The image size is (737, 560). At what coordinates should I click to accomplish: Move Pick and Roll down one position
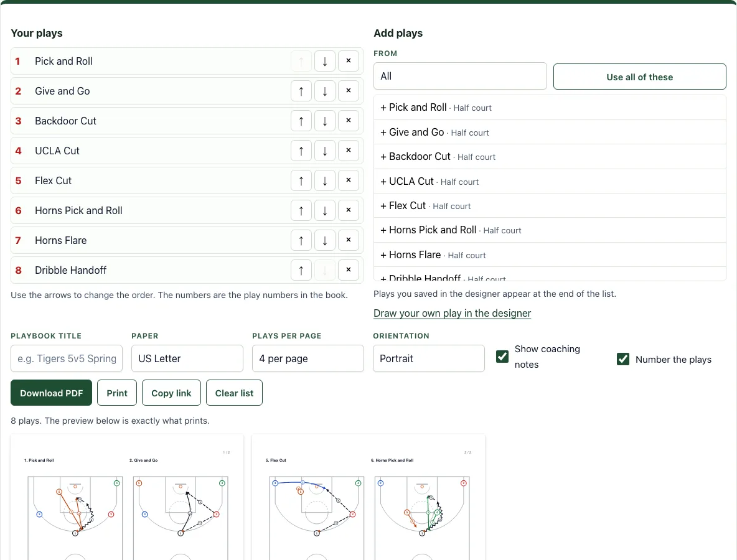click(325, 61)
